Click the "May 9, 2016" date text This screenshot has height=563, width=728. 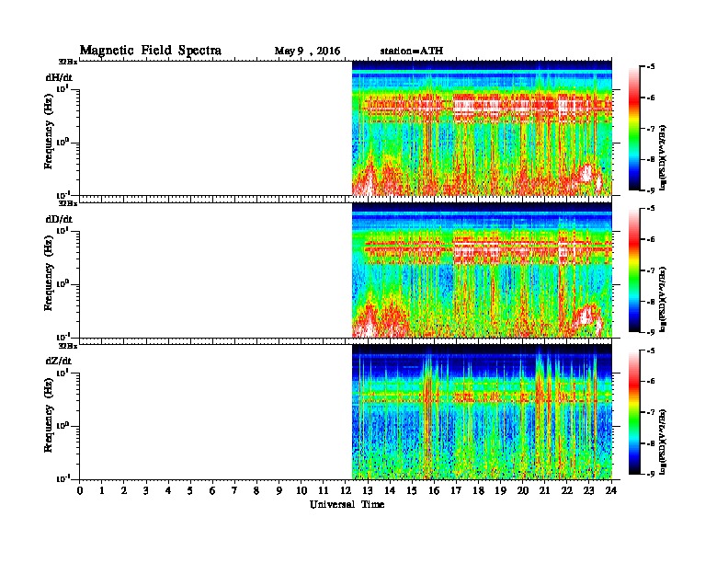pos(307,52)
